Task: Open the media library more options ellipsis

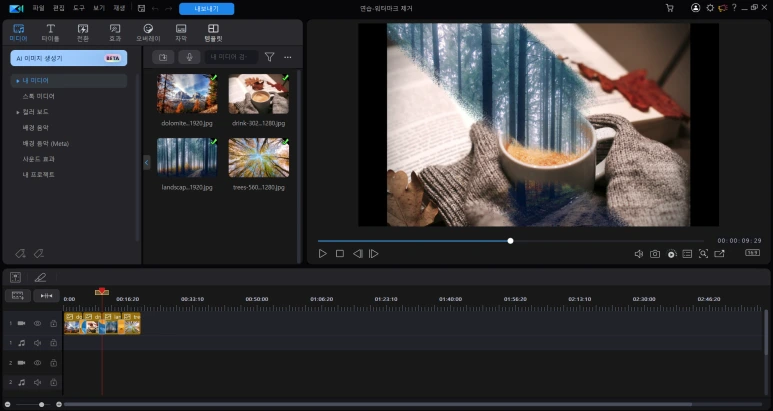Action: tap(288, 57)
